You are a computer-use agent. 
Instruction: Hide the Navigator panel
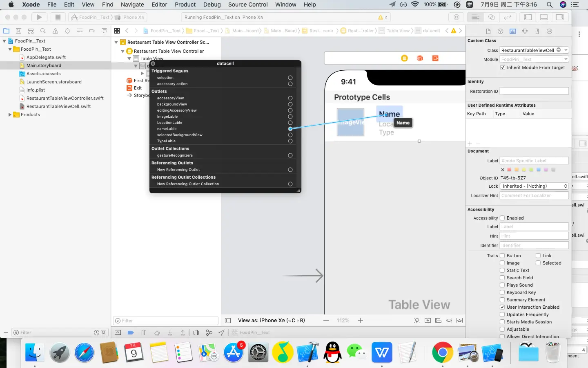528,17
